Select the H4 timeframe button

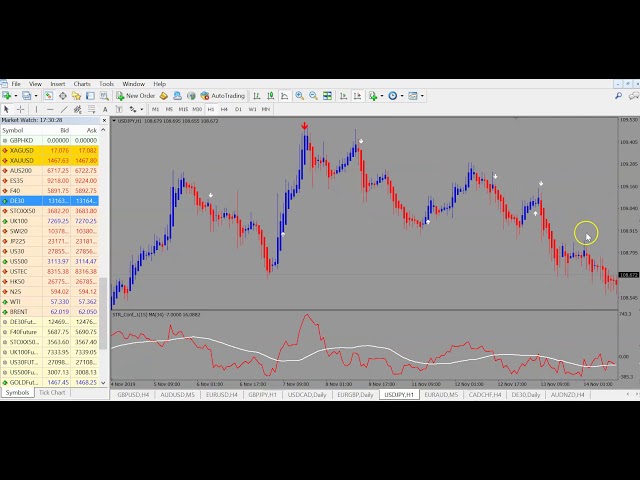pyautogui.click(x=224, y=109)
